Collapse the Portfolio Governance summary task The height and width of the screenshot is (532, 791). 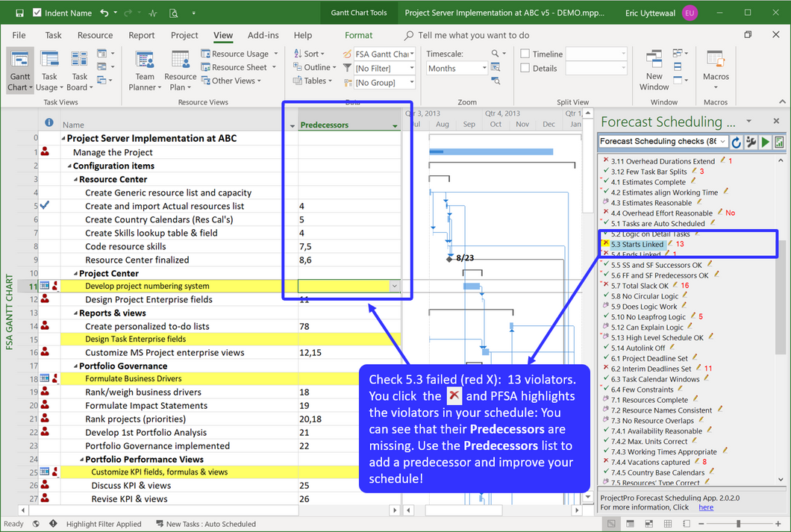pos(75,366)
